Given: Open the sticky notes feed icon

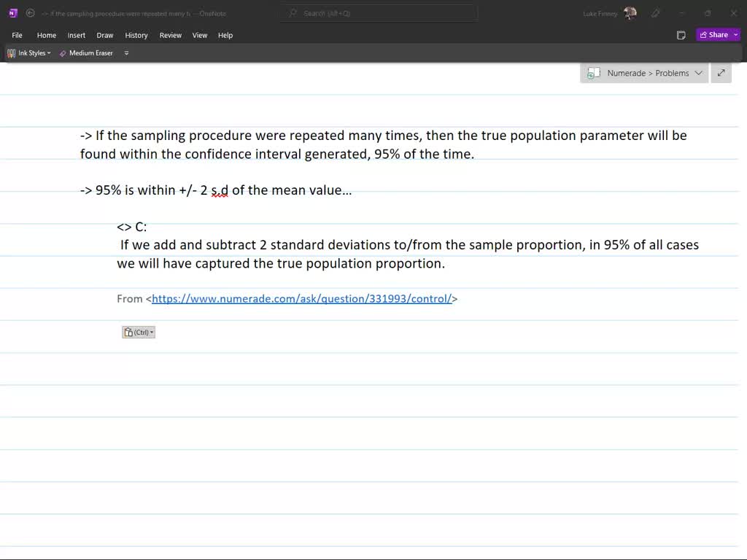Looking at the screenshot, I should click(681, 35).
